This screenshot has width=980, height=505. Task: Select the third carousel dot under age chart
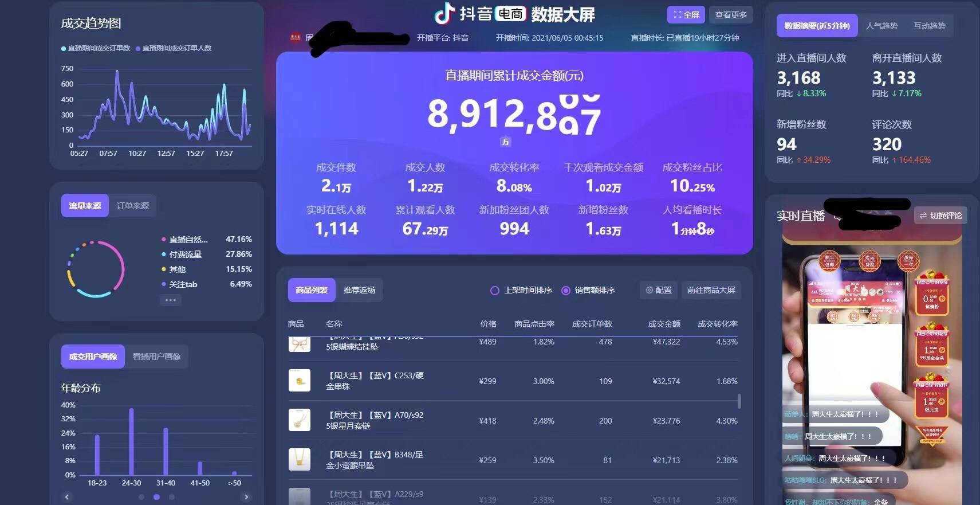(x=172, y=497)
